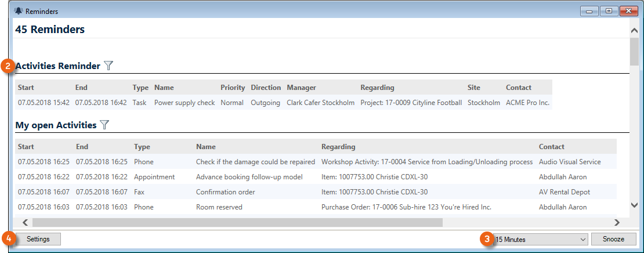Select the Confirmation order fax activity

click(225, 192)
